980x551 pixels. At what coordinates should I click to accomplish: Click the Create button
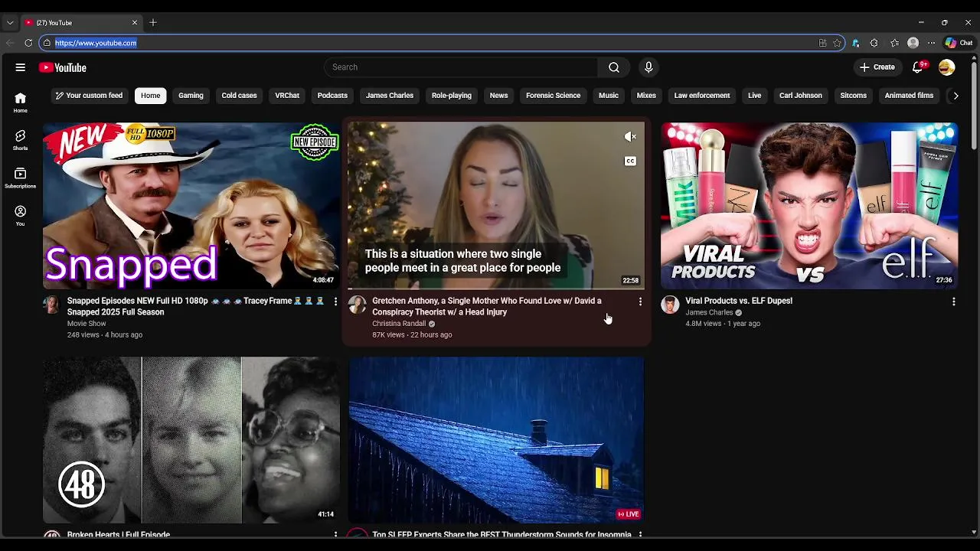pyautogui.click(x=877, y=67)
